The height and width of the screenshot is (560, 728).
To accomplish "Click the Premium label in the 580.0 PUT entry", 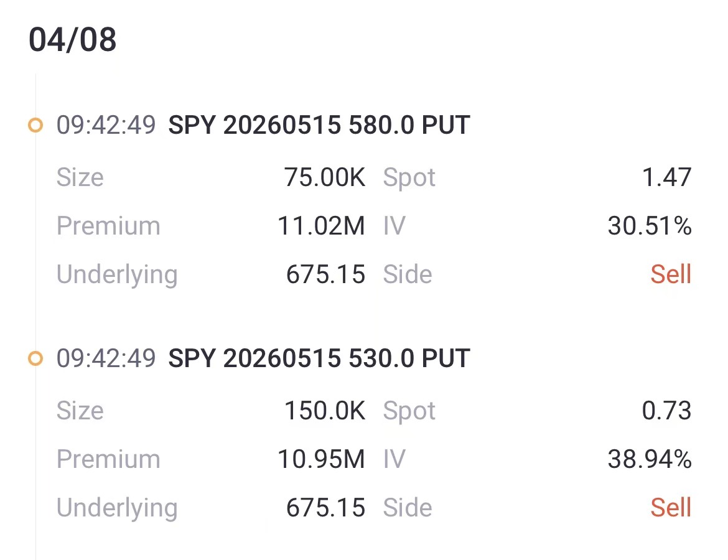I will pos(108,226).
